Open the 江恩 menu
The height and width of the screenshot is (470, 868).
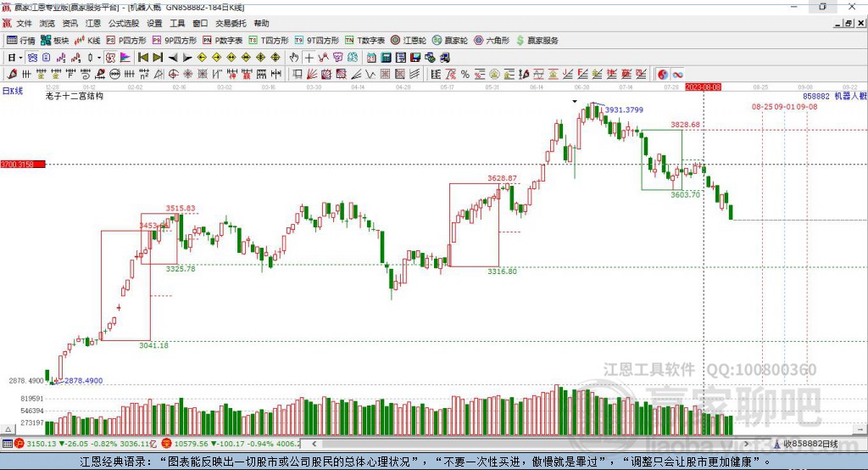93,23
